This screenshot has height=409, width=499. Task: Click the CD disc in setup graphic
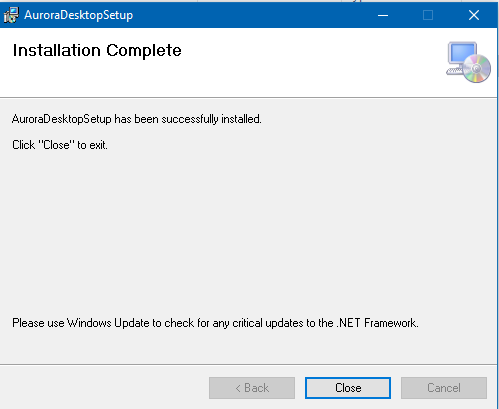[x=477, y=69]
